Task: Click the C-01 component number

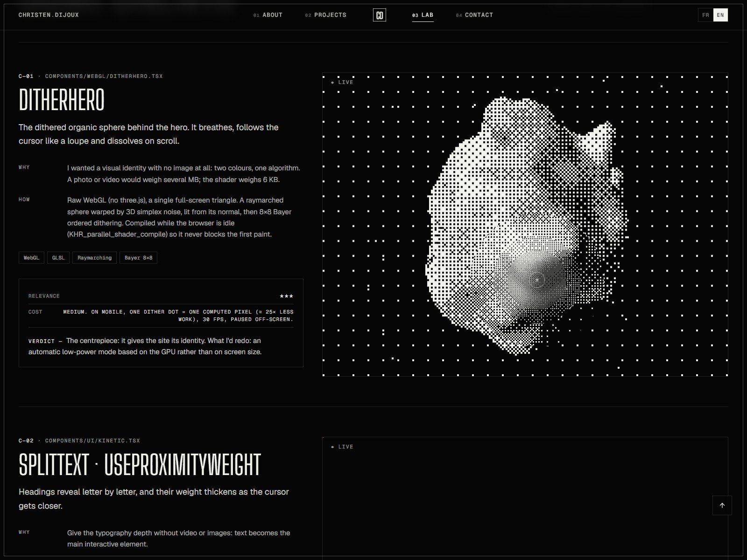Action: [26, 76]
